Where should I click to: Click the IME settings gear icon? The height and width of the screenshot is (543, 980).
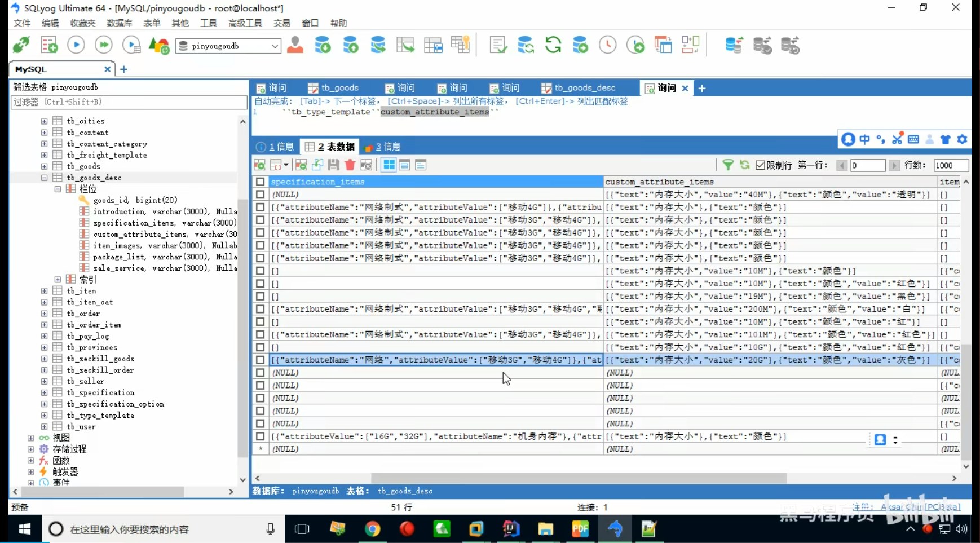962,139
